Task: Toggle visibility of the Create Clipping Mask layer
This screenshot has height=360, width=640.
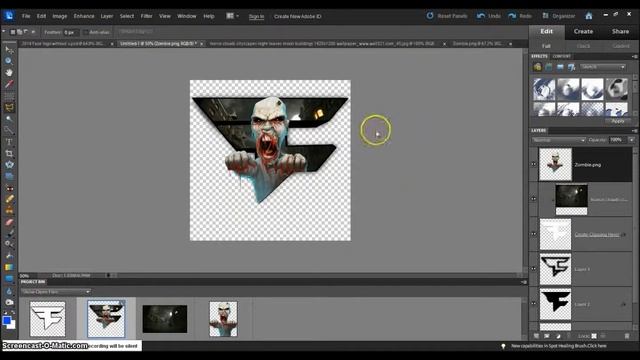Action: click(533, 234)
